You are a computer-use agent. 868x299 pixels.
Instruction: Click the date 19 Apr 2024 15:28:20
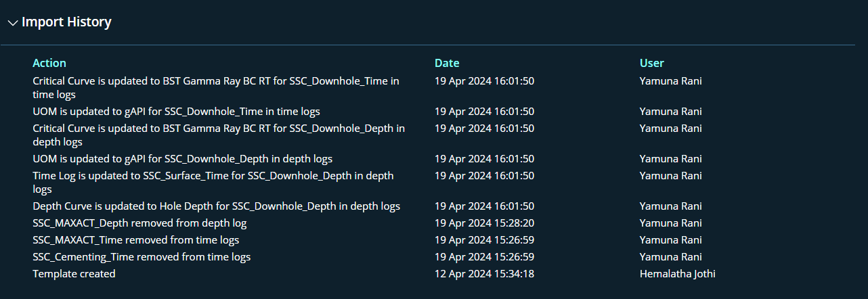(x=484, y=223)
